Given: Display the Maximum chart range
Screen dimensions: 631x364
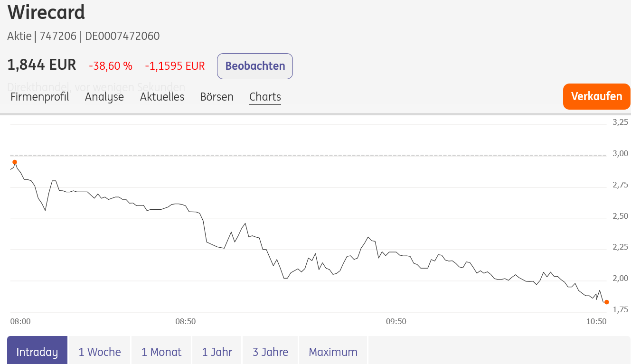Looking at the screenshot, I should tap(333, 351).
